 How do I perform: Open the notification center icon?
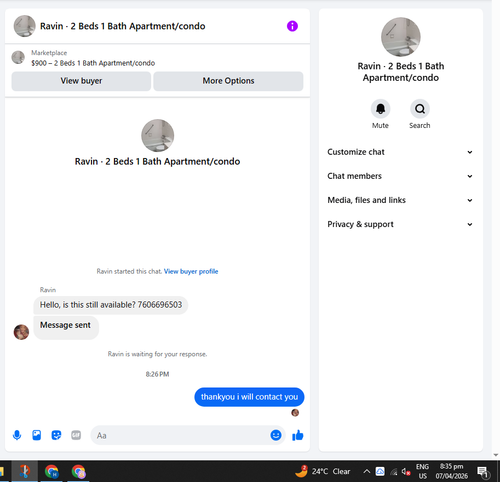[483, 472]
